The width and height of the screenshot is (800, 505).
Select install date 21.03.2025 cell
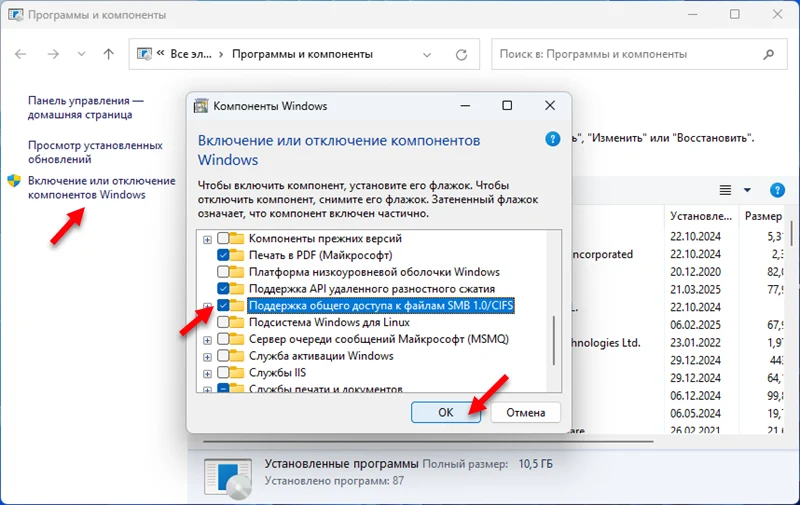point(695,289)
